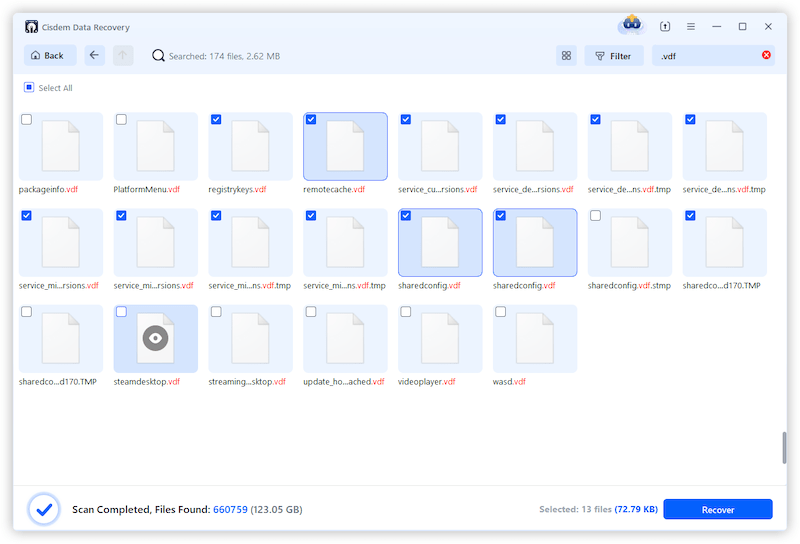This screenshot has height=544, width=800.
Task: Uncheck the registrykeys.vdf checkbox
Action: click(216, 119)
